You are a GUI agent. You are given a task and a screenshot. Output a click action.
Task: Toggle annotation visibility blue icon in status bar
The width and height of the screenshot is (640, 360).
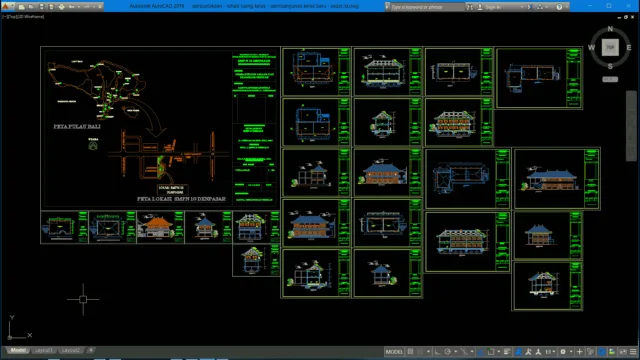tap(518, 352)
